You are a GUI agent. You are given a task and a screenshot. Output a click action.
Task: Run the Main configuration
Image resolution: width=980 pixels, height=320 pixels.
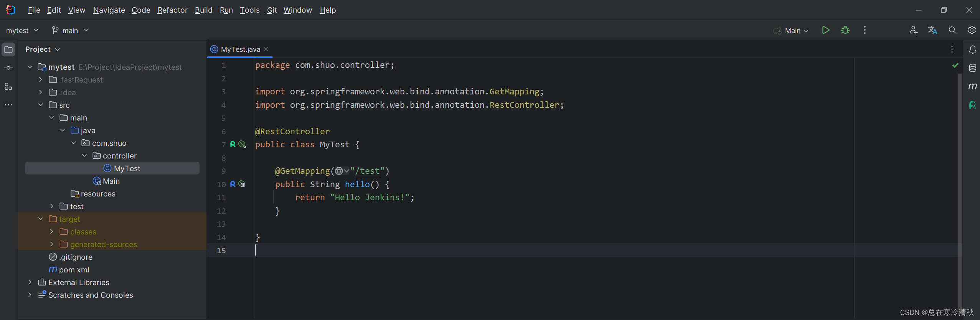coord(826,30)
